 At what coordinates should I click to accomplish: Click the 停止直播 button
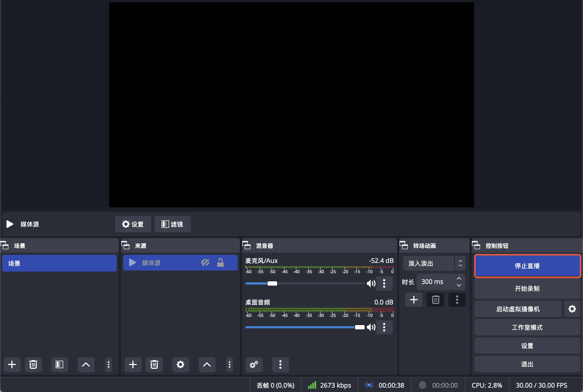pos(527,266)
